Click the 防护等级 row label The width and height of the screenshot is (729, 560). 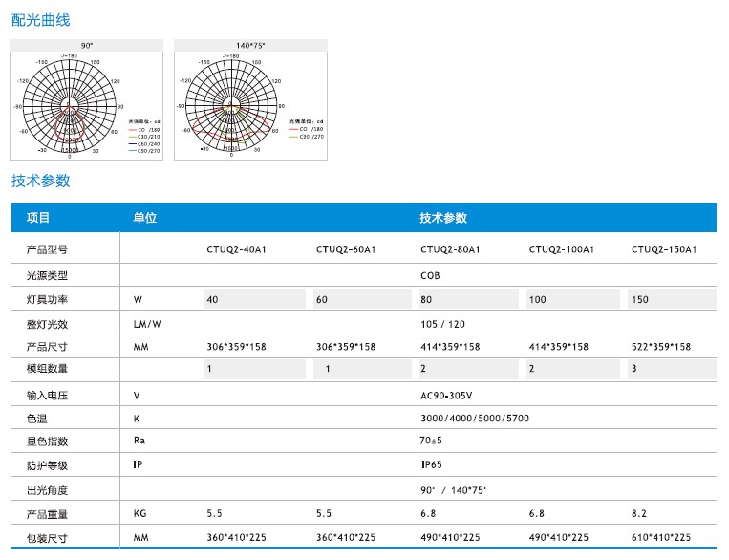click(47, 465)
